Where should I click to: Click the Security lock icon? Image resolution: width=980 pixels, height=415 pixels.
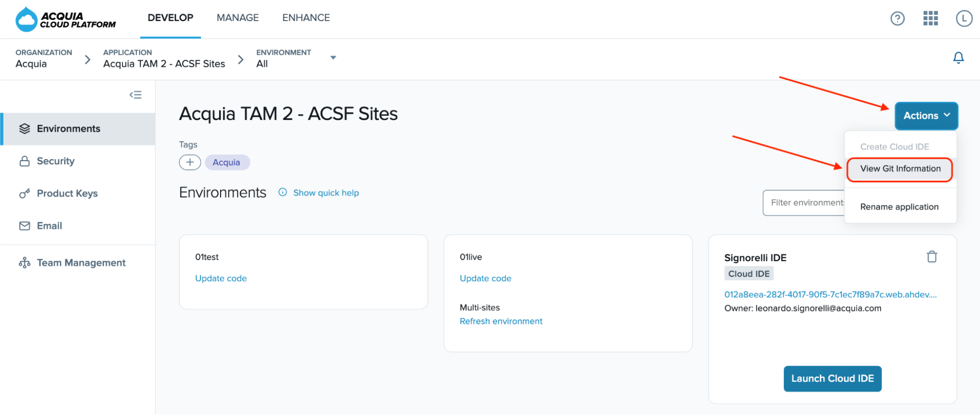point(25,161)
